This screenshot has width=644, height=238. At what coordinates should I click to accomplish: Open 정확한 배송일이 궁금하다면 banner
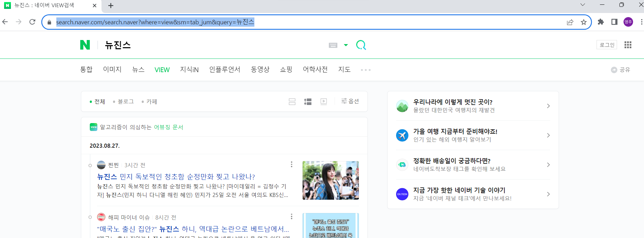[473, 165]
